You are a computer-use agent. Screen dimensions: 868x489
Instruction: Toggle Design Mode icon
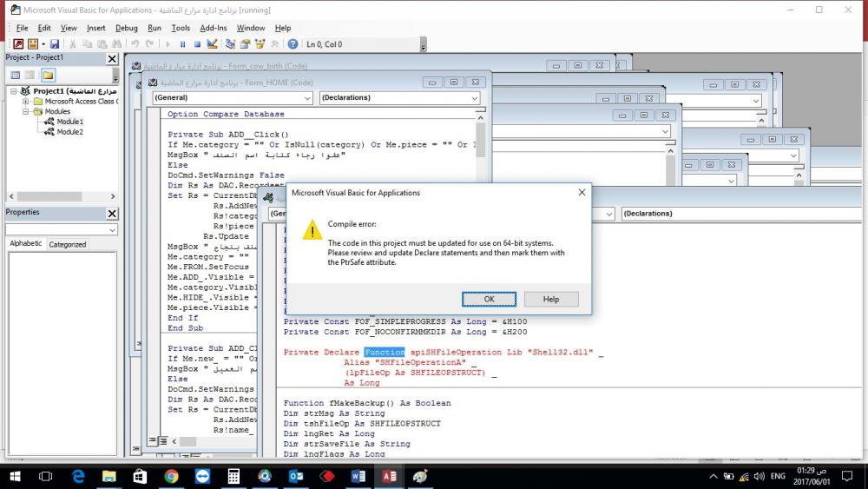212,43
